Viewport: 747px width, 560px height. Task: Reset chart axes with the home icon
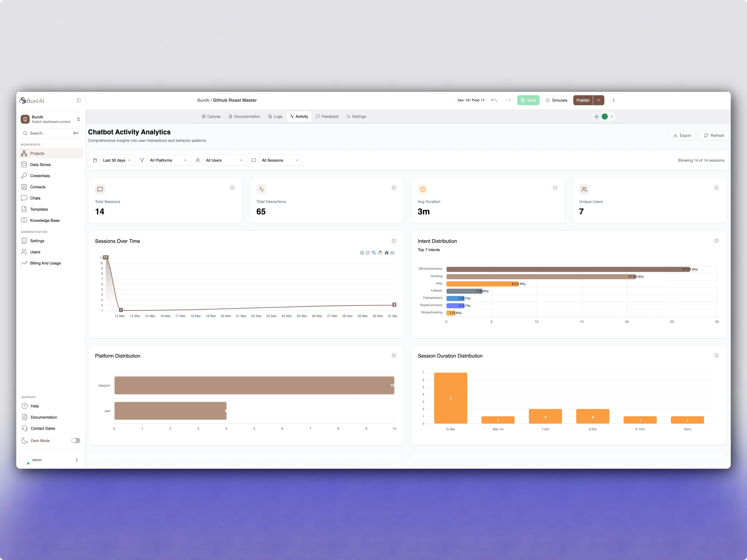[386, 253]
